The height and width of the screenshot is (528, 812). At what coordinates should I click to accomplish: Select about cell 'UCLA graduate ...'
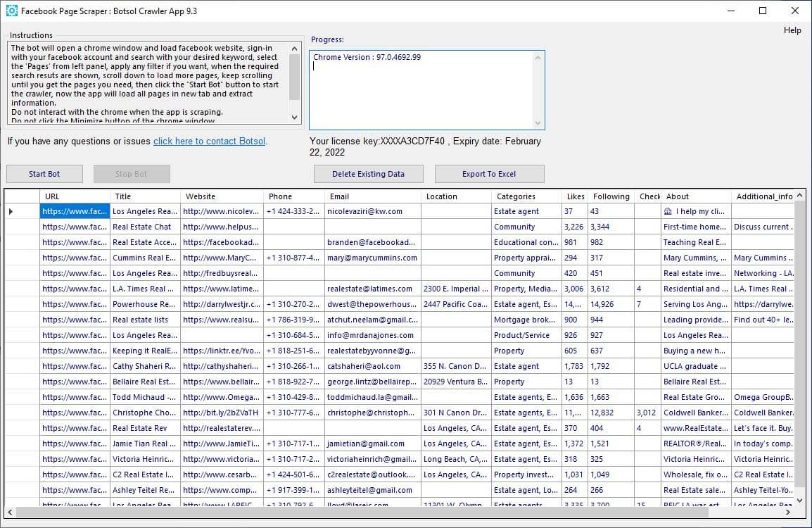click(x=696, y=366)
